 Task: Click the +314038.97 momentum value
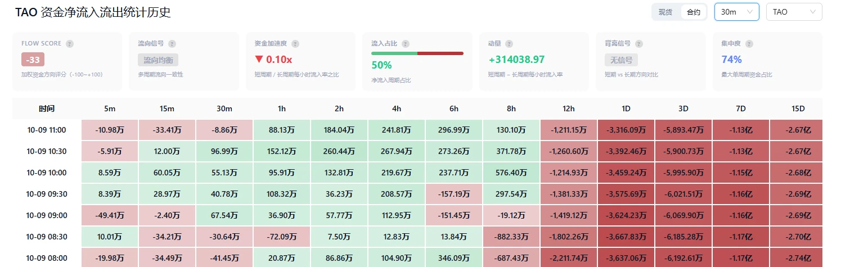point(516,60)
